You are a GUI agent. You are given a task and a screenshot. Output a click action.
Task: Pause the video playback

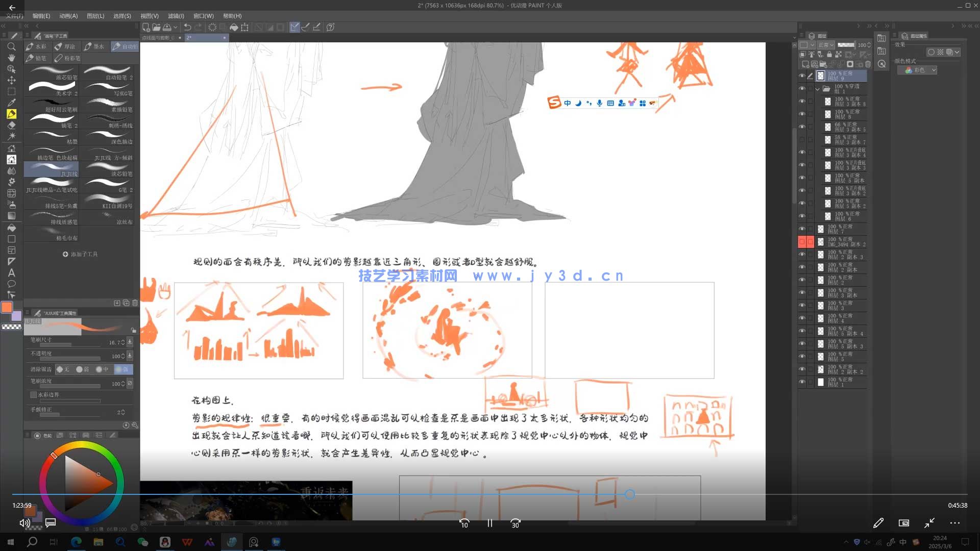point(489,523)
